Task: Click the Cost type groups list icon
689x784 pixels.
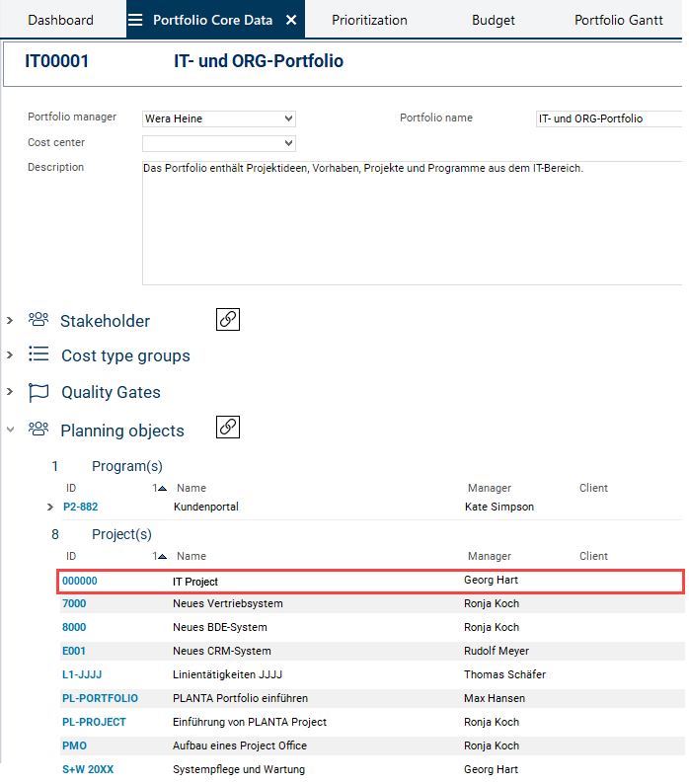Action: coord(38,355)
